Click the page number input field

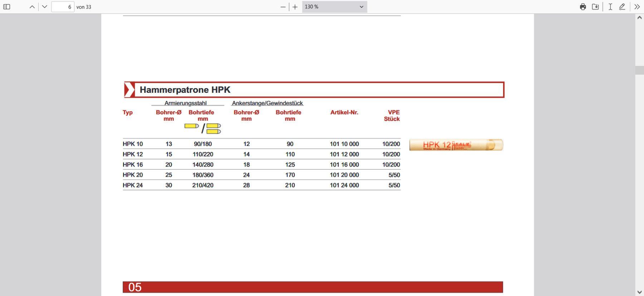63,7
